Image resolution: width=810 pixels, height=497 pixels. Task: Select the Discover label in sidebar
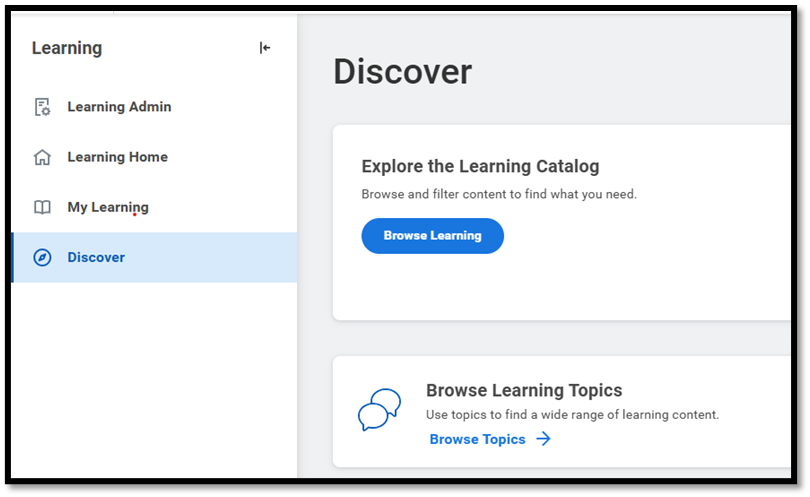coord(96,257)
